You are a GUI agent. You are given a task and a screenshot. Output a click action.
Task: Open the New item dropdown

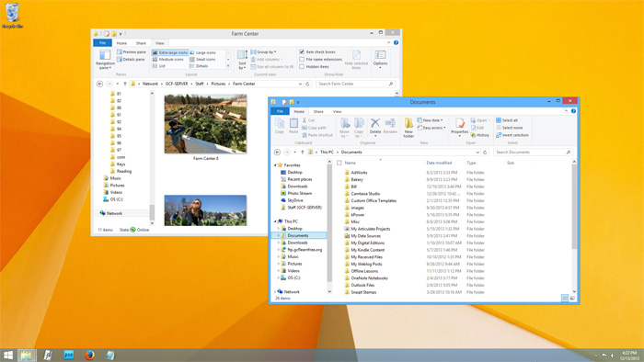point(430,120)
